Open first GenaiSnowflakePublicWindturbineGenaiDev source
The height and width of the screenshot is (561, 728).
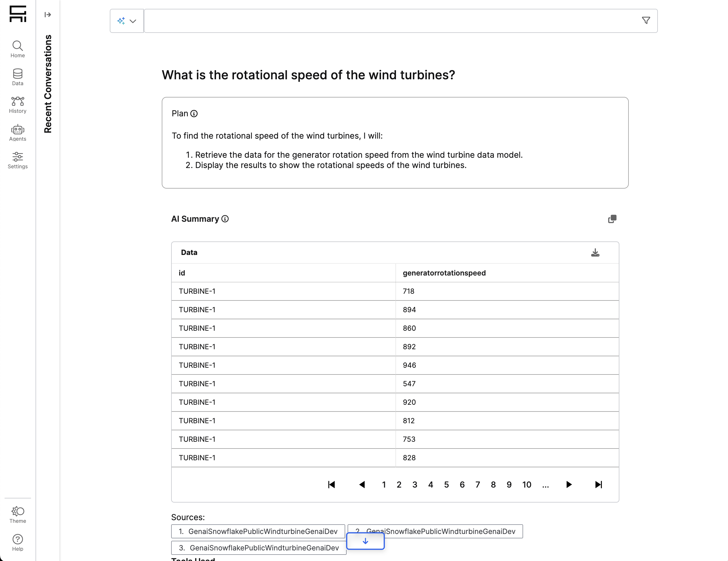(x=258, y=531)
